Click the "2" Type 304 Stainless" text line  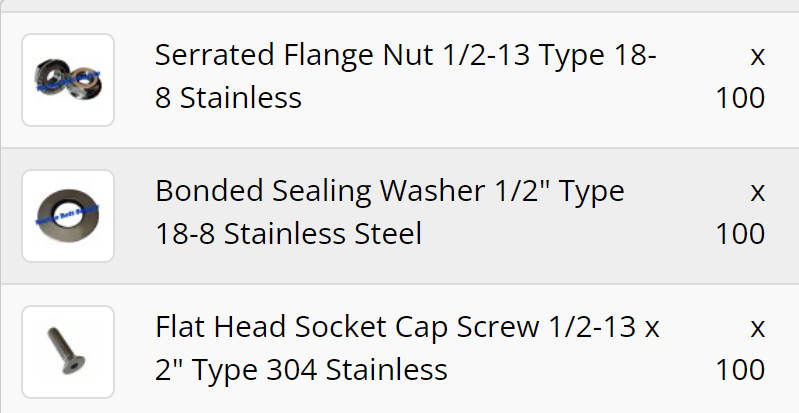pyautogui.click(x=301, y=370)
